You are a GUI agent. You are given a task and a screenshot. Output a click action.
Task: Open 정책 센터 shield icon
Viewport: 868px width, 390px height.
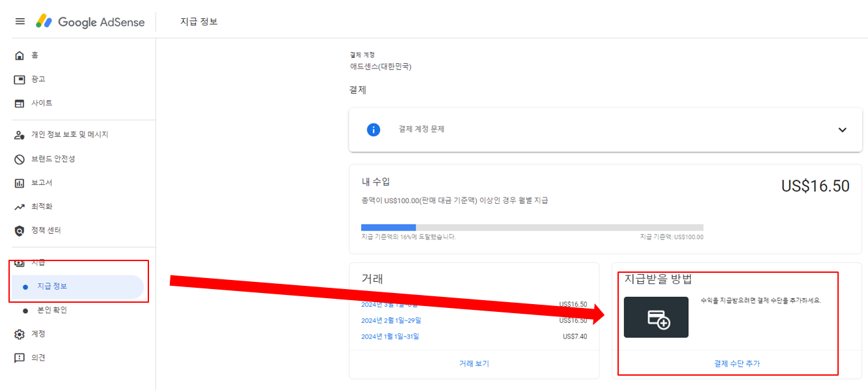pyautogui.click(x=20, y=229)
